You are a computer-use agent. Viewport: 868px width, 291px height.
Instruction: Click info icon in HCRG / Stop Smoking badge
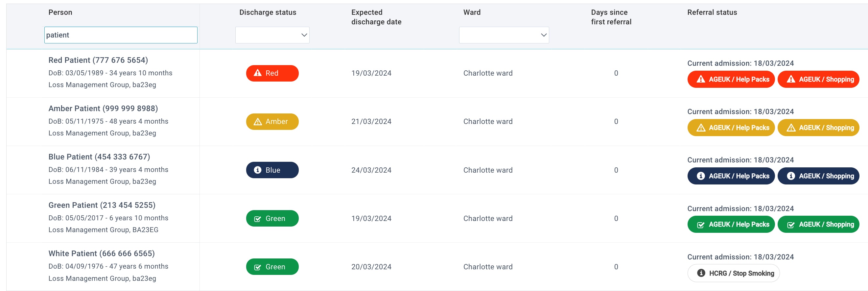(701, 273)
